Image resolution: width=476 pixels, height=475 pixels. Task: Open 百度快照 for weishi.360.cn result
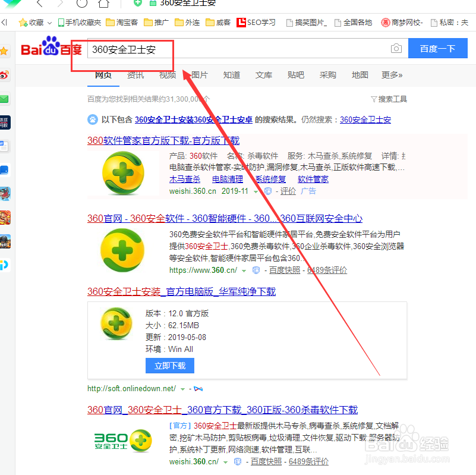pyautogui.click(x=266, y=462)
